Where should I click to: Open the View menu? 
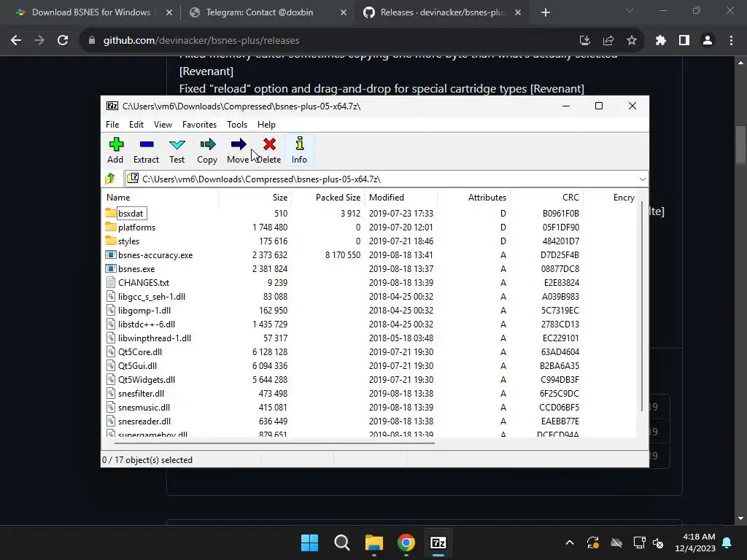tap(163, 124)
